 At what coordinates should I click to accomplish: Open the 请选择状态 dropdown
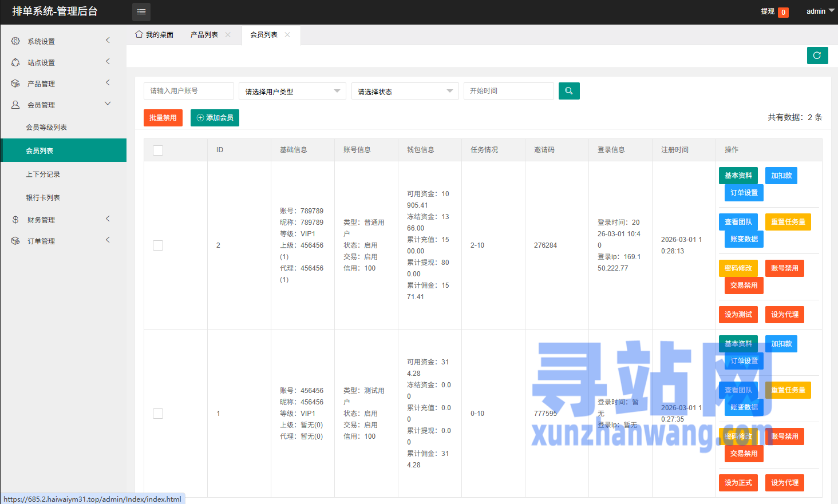(x=405, y=91)
